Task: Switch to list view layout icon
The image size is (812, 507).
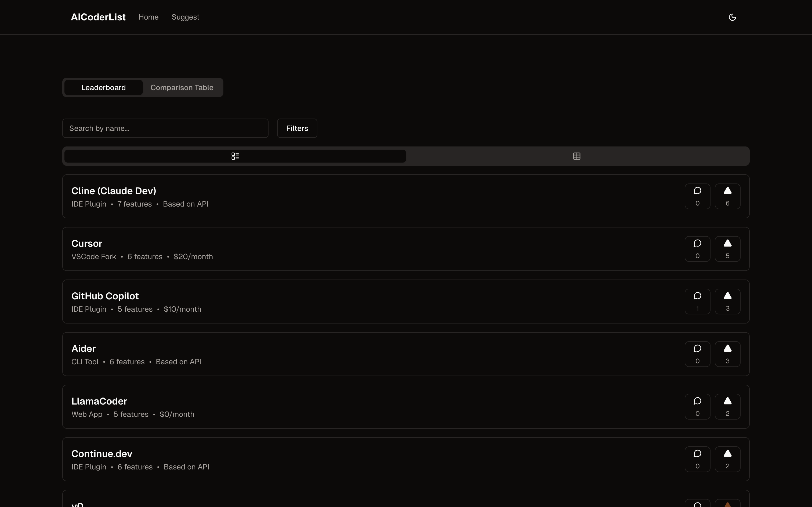Action: click(x=235, y=156)
